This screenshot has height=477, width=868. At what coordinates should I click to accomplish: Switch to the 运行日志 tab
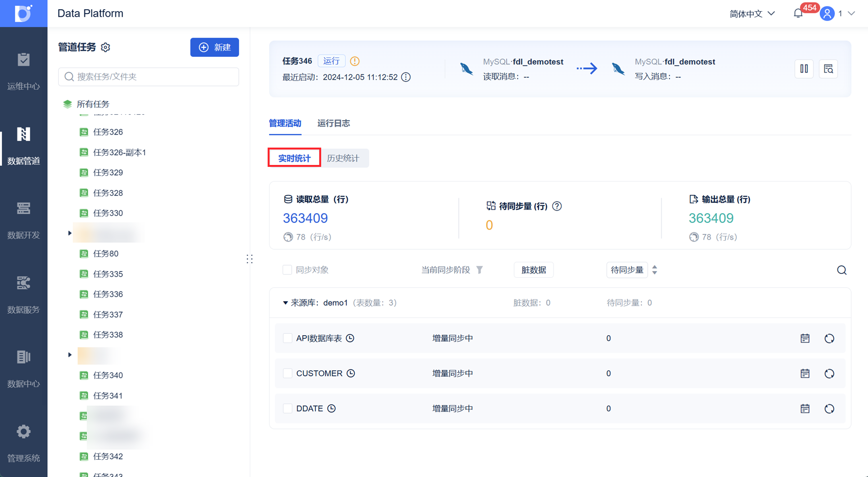pyautogui.click(x=334, y=123)
